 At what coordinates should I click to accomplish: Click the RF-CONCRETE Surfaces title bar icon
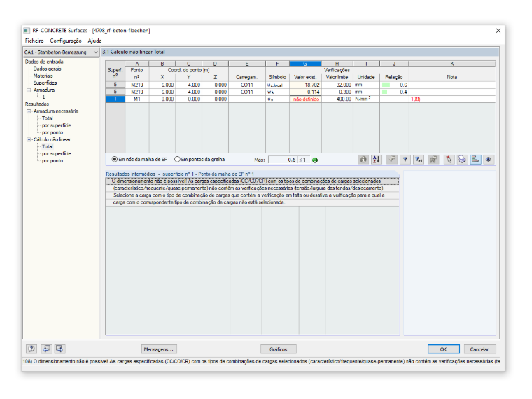(27, 31)
